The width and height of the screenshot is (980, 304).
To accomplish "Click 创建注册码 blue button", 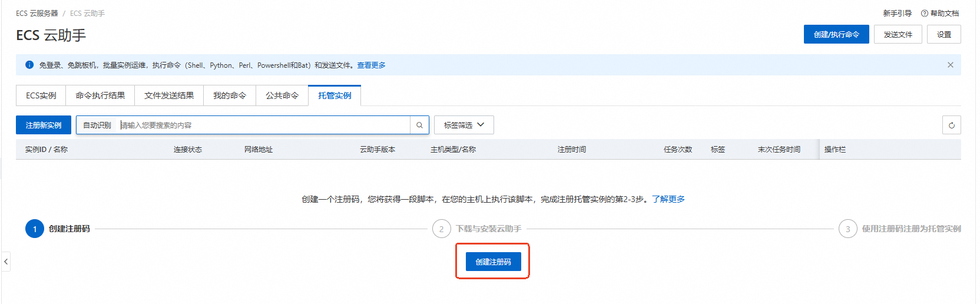I will tap(494, 262).
